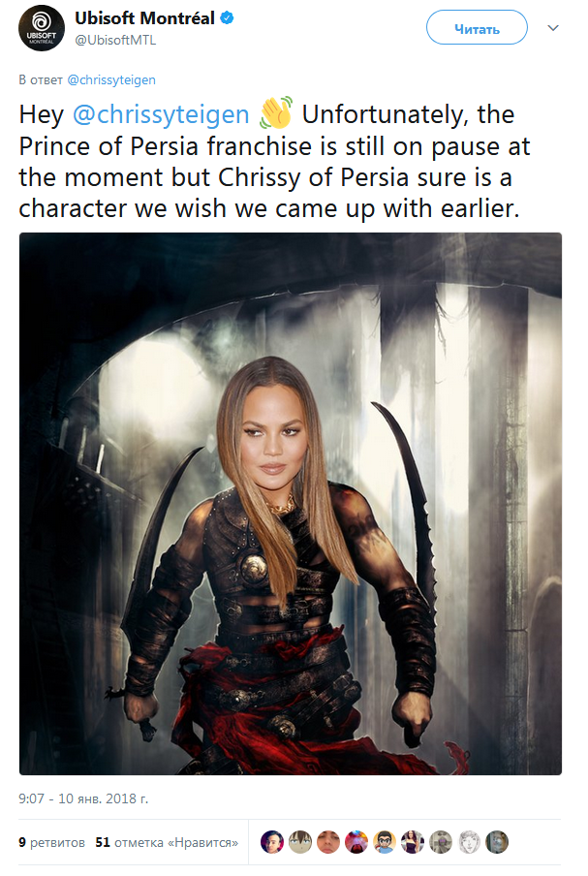The image size is (588, 876).
Task: Show the 51 отметка «Нравится» list
Action: tap(167, 842)
